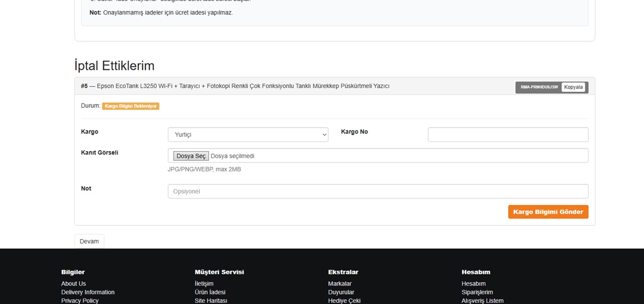Open the Markalar brands link

point(340,284)
